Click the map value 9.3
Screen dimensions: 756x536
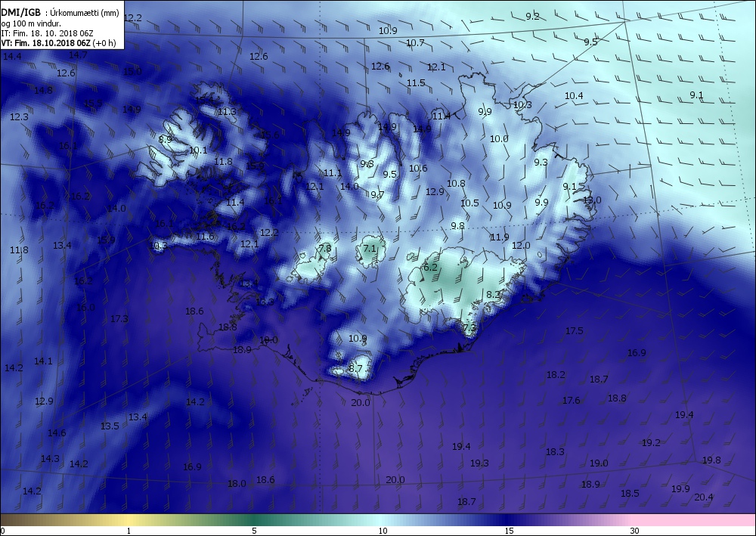pyautogui.click(x=541, y=163)
